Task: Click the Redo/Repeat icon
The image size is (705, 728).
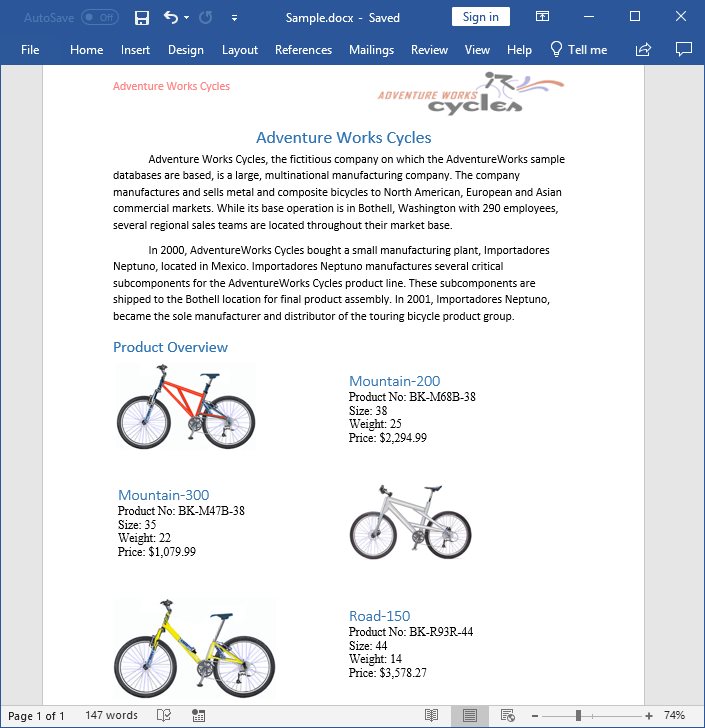Action: (x=206, y=18)
